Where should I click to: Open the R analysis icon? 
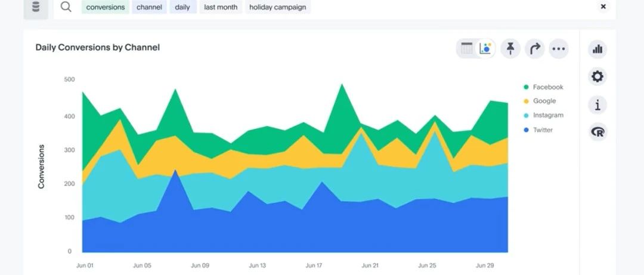pyautogui.click(x=597, y=132)
